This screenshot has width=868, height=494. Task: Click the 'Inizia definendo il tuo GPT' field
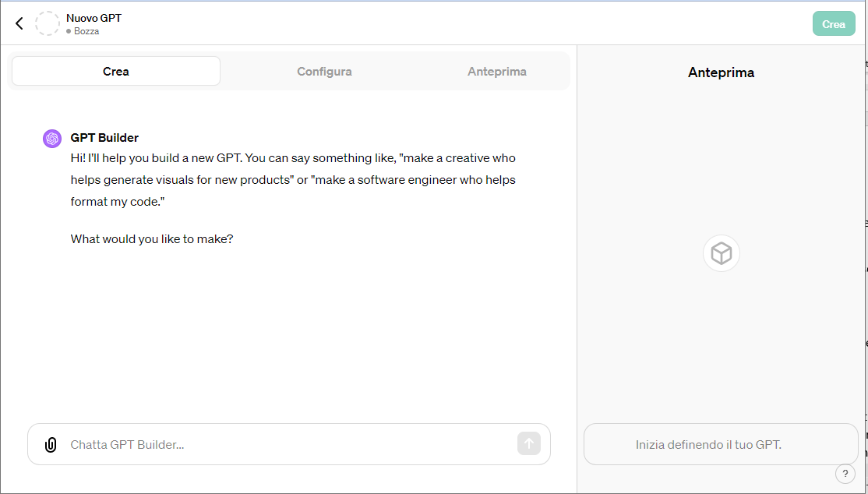(721, 444)
